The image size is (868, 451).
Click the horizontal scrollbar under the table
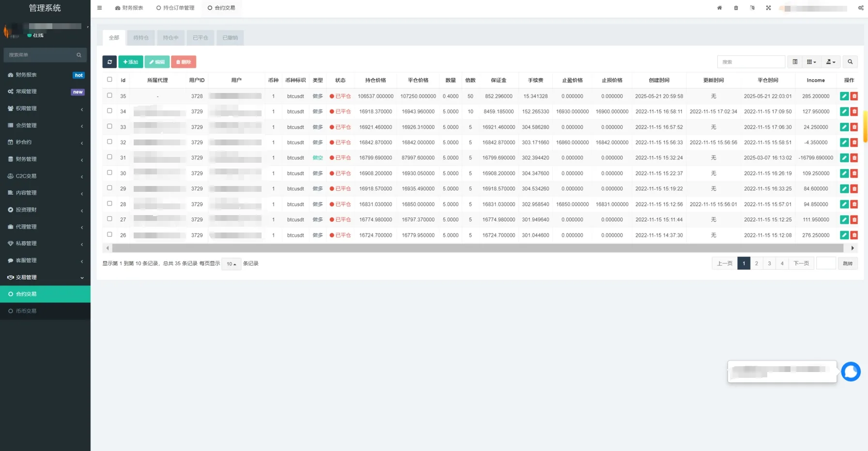pos(477,248)
